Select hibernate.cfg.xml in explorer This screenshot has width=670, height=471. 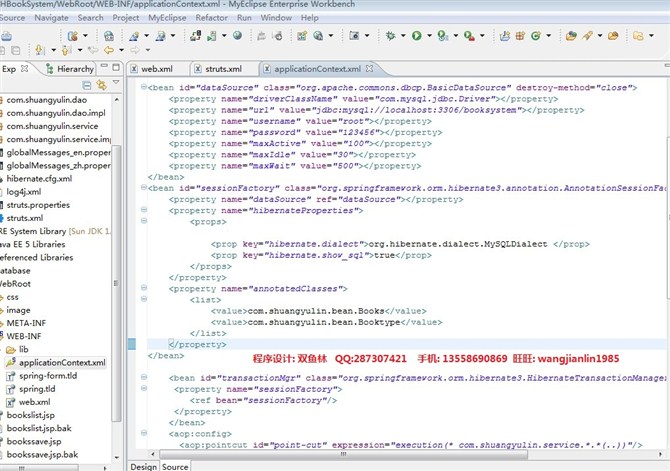click(x=39, y=179)
